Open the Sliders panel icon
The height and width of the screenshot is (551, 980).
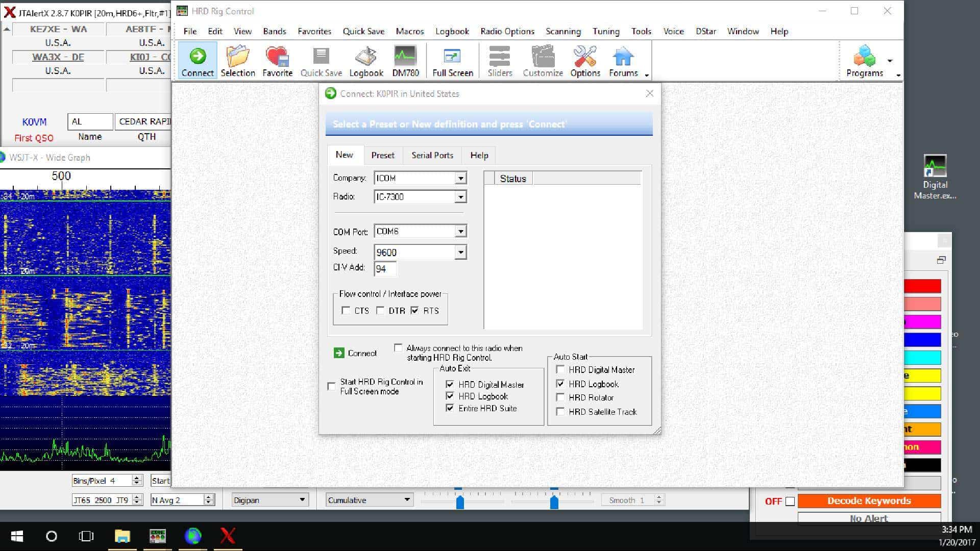coord(499,59)
